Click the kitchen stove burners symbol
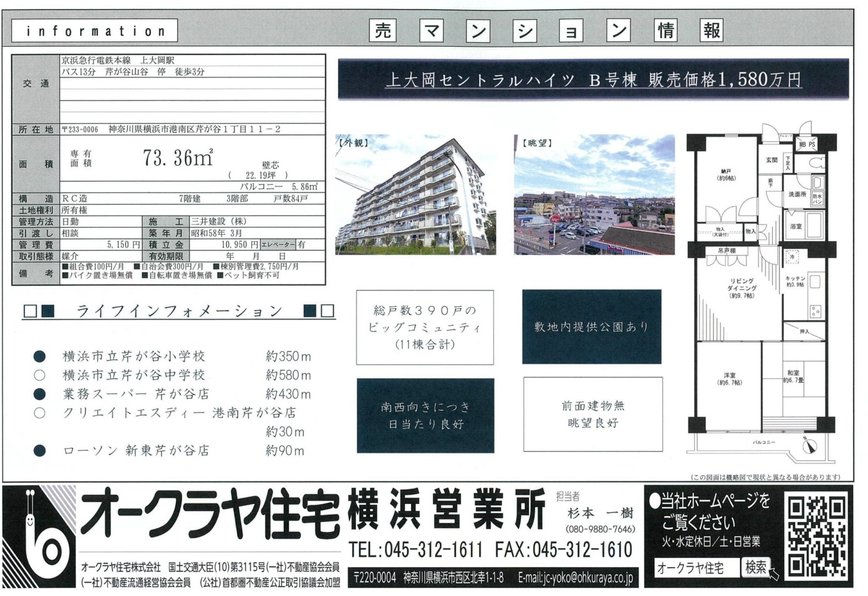Image resolution: width=868 pixels, height=596 pixels. [815, 311]
